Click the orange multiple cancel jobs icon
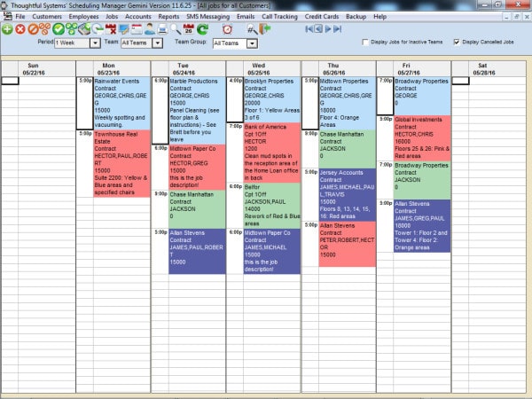532x399 pixels. point(44,29)
